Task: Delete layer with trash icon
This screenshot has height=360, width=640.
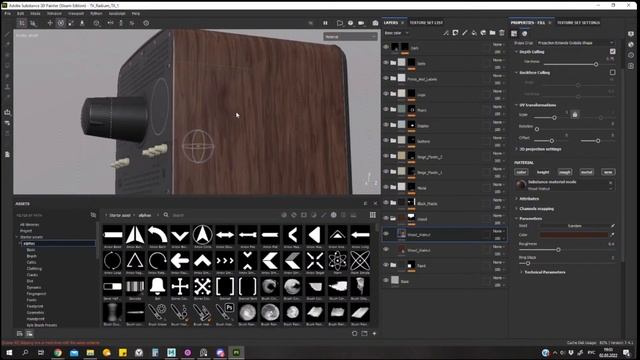Action: [x=502, y=33]
